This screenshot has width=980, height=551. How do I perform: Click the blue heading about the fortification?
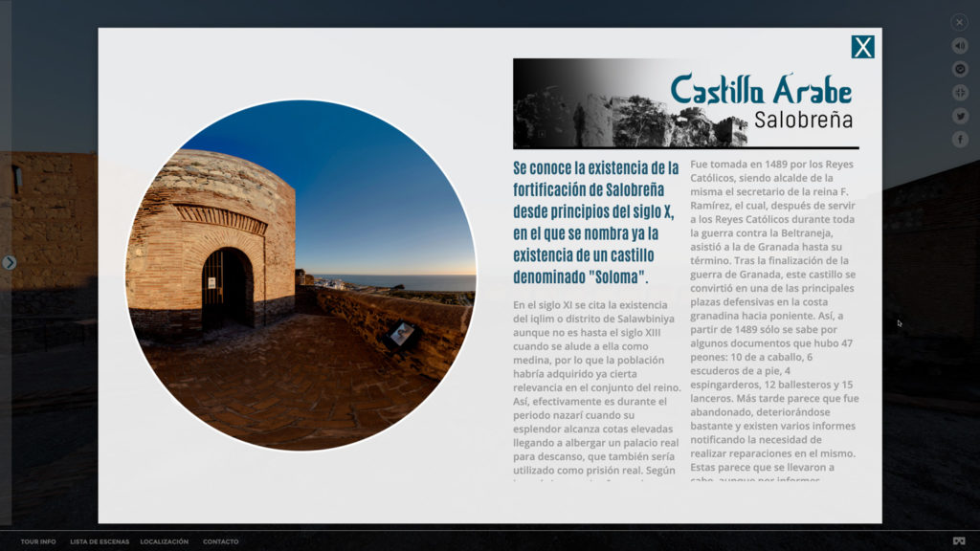point(596,222)
